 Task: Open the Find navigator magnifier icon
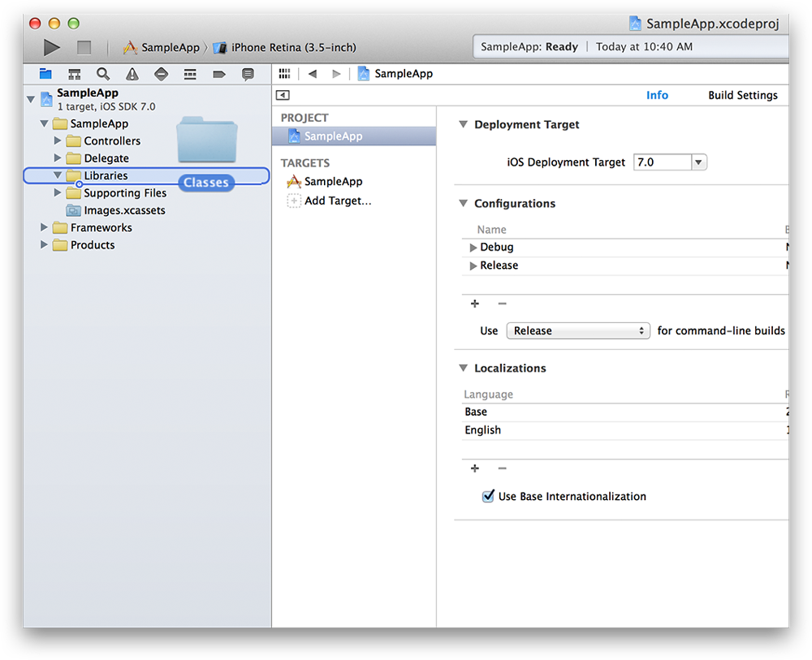tap(103, 74)
